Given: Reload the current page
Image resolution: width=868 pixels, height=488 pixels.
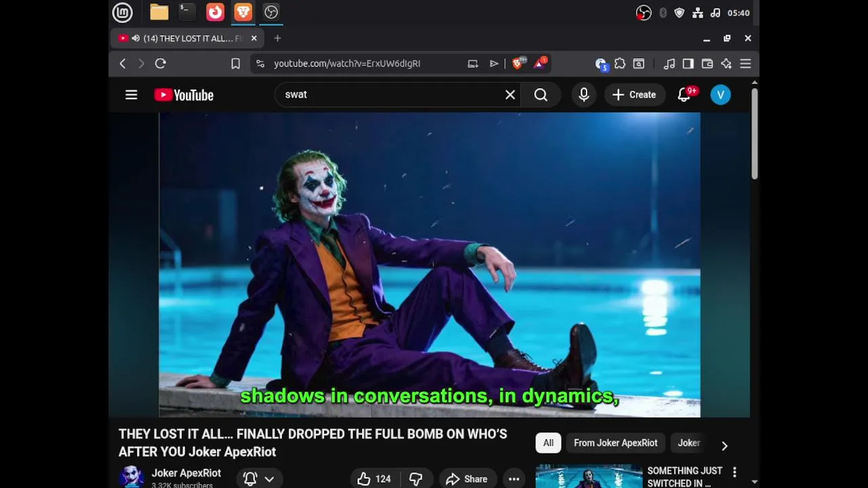Looking at the screenshot, I should click(161, 64).
